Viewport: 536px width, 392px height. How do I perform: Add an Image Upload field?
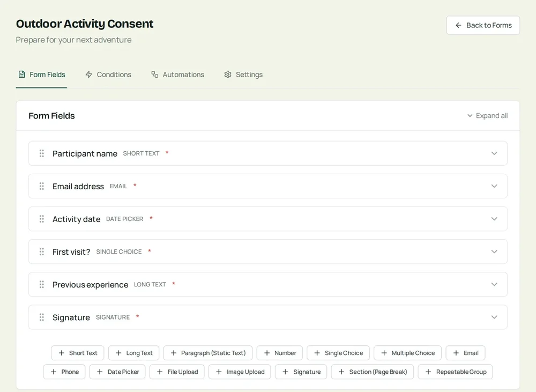[240, 372]
